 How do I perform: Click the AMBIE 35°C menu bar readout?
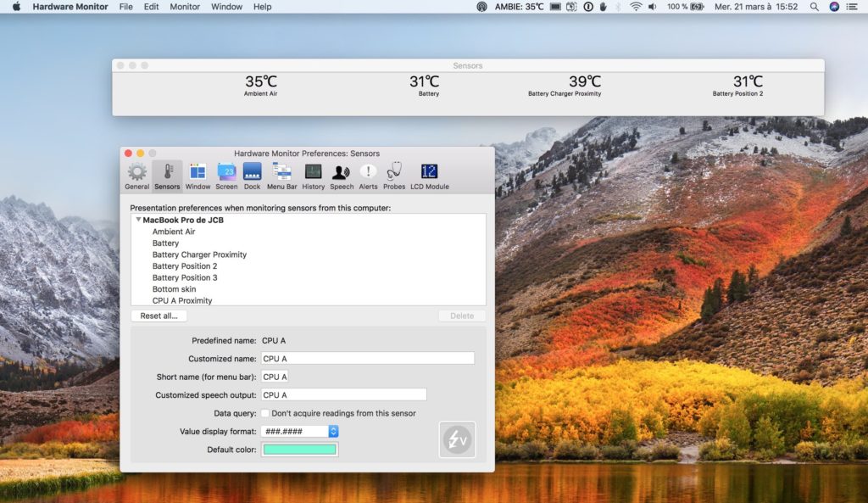click(519, 7)
